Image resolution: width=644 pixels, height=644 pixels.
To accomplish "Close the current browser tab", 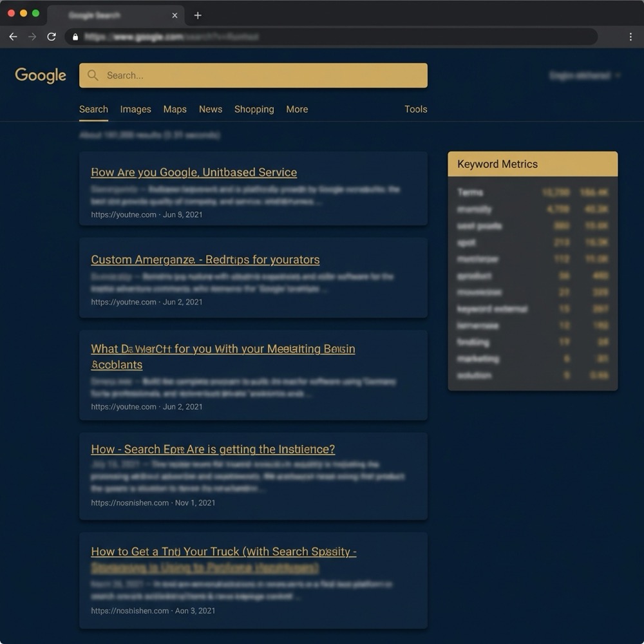I will pyautogui.click(x=175, y=15).
